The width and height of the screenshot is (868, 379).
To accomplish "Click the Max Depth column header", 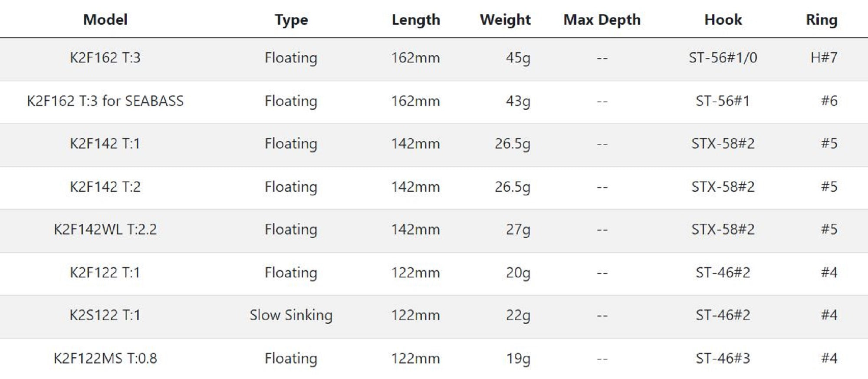I will click(x=602, y=20).
